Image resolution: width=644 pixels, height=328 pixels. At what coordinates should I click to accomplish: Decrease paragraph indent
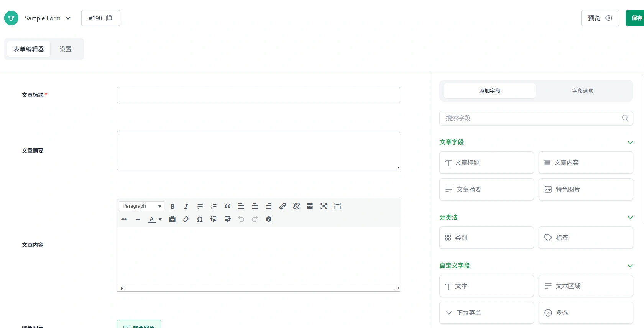[214, 219]
